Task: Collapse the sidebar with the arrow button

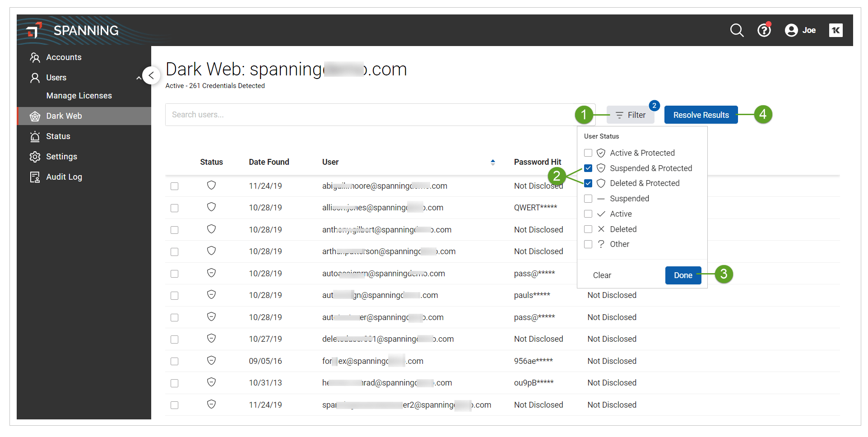Action: coord(151,75)
